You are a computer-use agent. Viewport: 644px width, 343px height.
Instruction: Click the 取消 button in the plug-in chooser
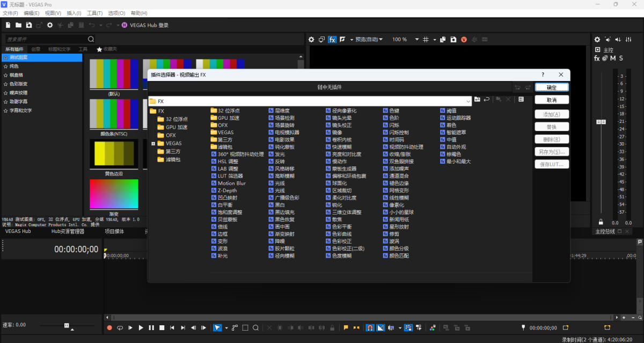click(x=552, y=100)
